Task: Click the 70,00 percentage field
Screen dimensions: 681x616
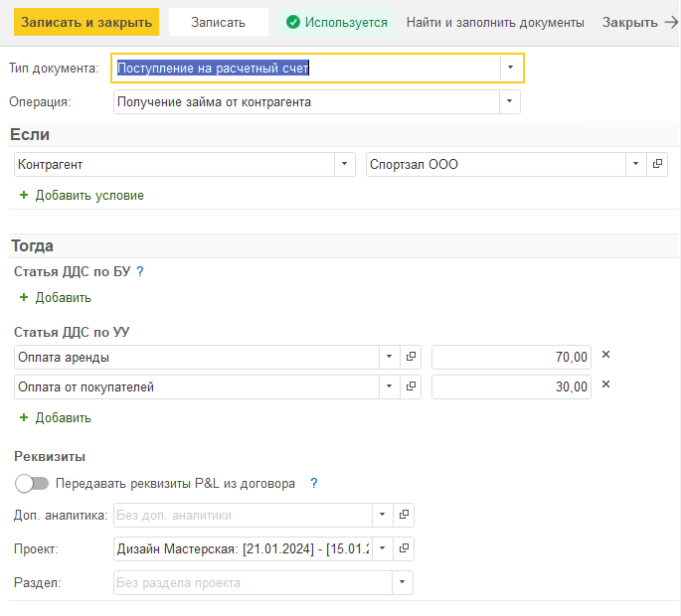Action: [511, 357]
